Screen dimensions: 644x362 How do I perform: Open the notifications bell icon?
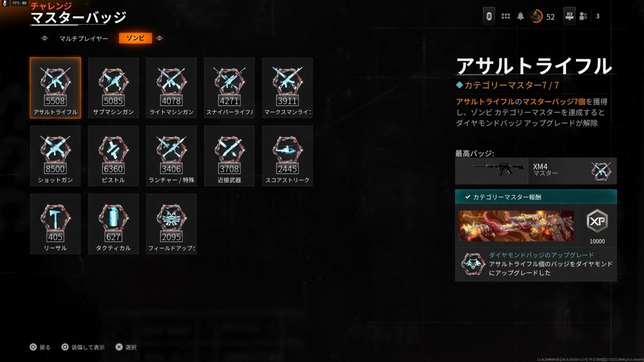(x=521, y=17)
